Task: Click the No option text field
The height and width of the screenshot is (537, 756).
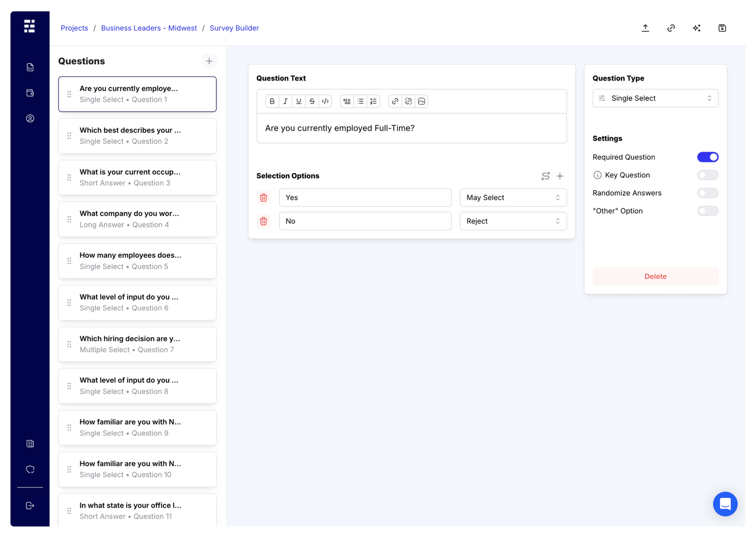Action: pos(365,221)
